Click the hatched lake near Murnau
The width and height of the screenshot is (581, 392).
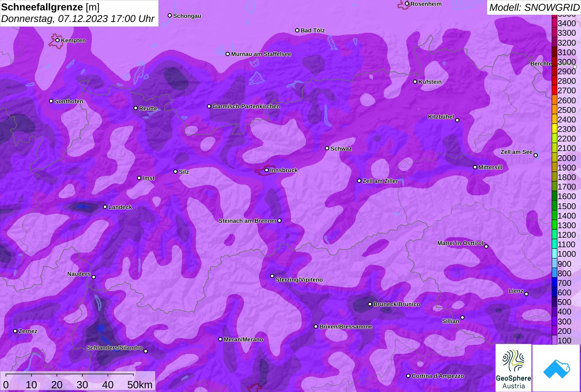click(x=257, y=78)
